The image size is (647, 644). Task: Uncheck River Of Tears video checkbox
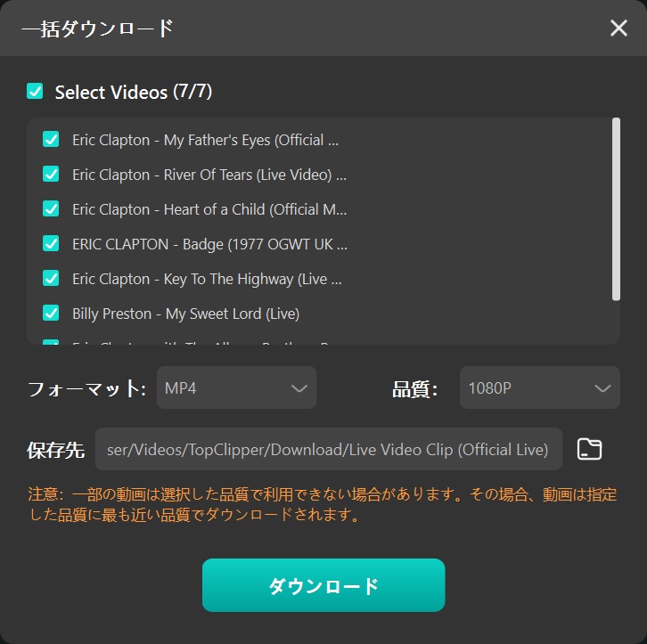(x=51, y=174)
